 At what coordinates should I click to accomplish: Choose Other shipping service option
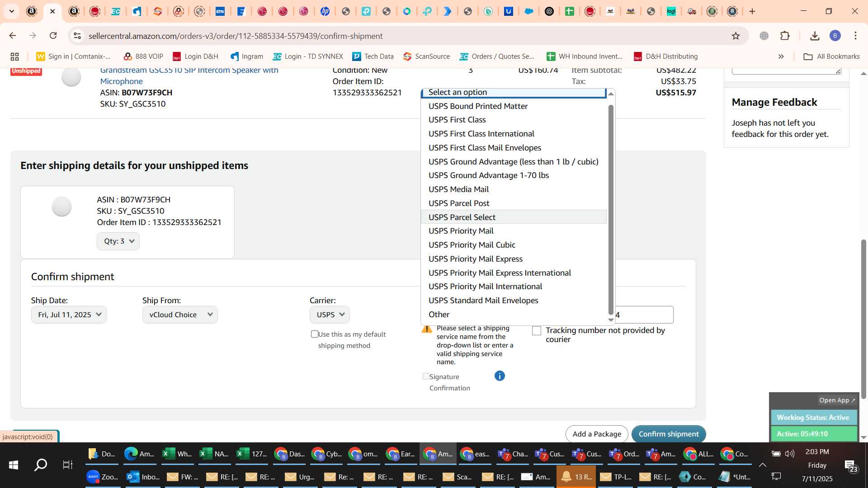tap(514, 314)
